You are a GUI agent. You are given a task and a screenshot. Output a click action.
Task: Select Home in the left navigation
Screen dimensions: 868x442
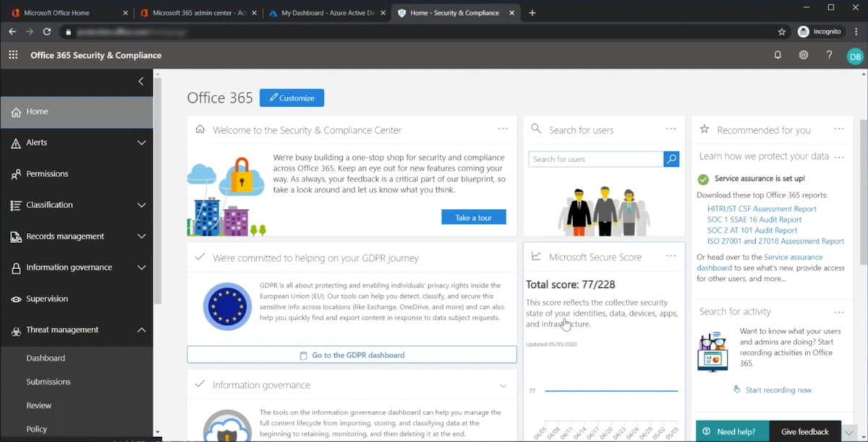[x=77, y=112]
